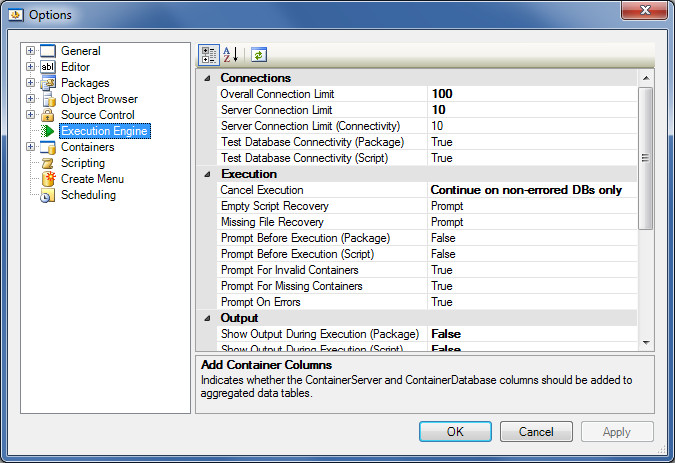This screenshot has width=675, height=463.
Task: Edit the Overall Connection Limit value field
Action: click(x=530, y=94)
